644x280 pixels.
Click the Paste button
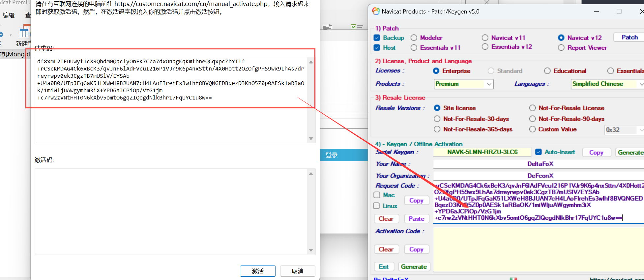[417, 219]
